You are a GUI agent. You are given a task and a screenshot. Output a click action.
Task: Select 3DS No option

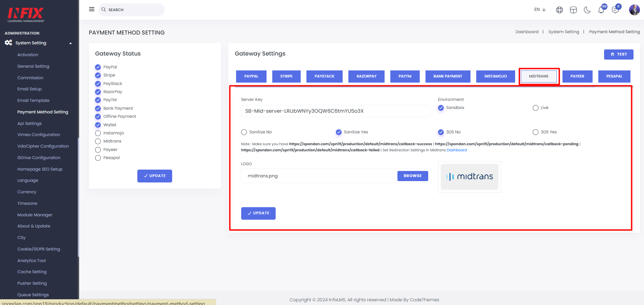(441, 132)
